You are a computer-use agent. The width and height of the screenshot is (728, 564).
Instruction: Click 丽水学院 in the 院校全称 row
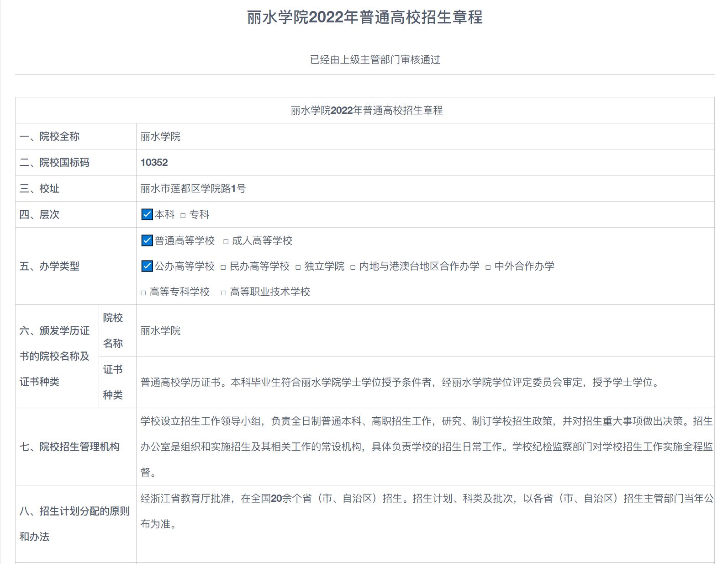click(x=160, y=136)
